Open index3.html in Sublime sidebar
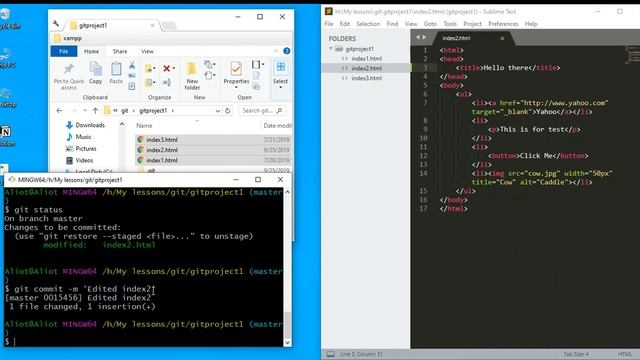The height and width of the screenshot is (360, 640). pos(366,78)
